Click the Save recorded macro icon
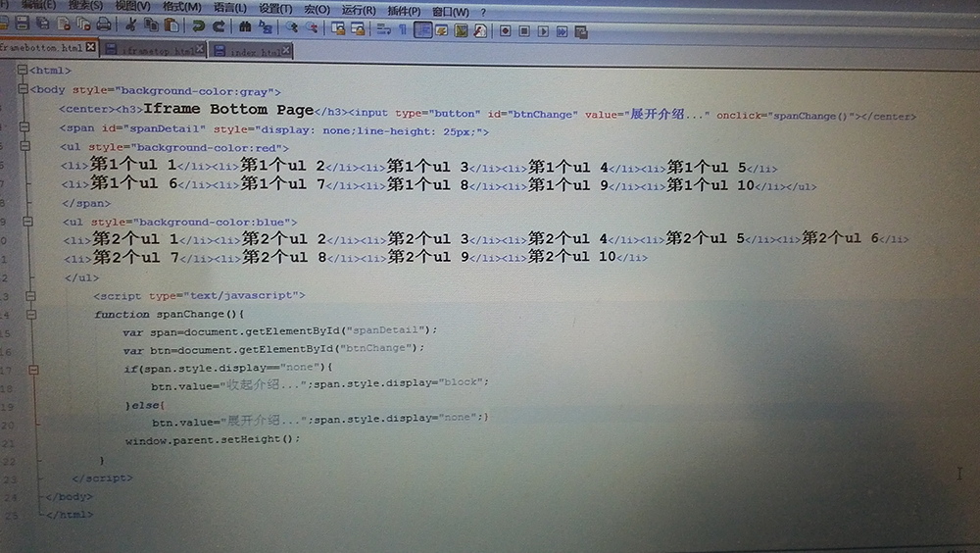The image size is (980, 553). coord(581,32)
